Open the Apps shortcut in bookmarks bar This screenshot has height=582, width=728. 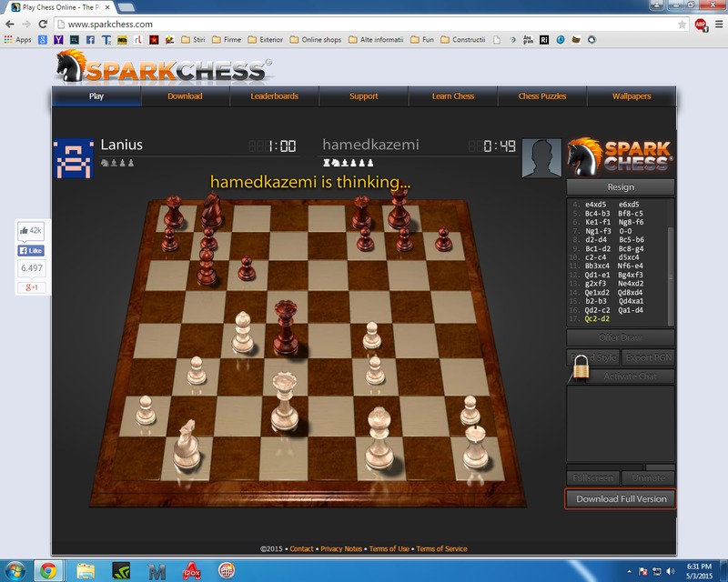[x=17, y=40]
